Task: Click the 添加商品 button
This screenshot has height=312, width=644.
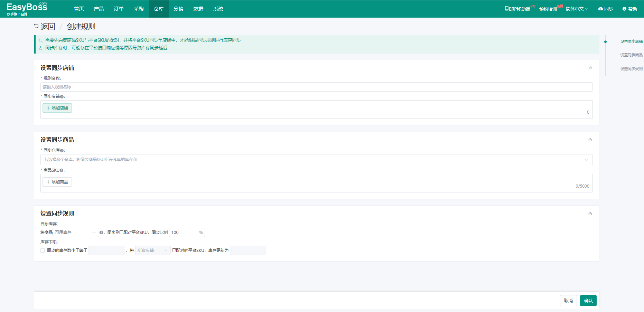Action: pos(57,182)
